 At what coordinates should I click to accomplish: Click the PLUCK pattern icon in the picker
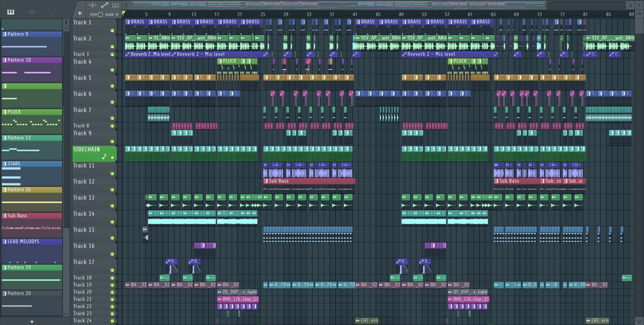click(x=4, y=112)
